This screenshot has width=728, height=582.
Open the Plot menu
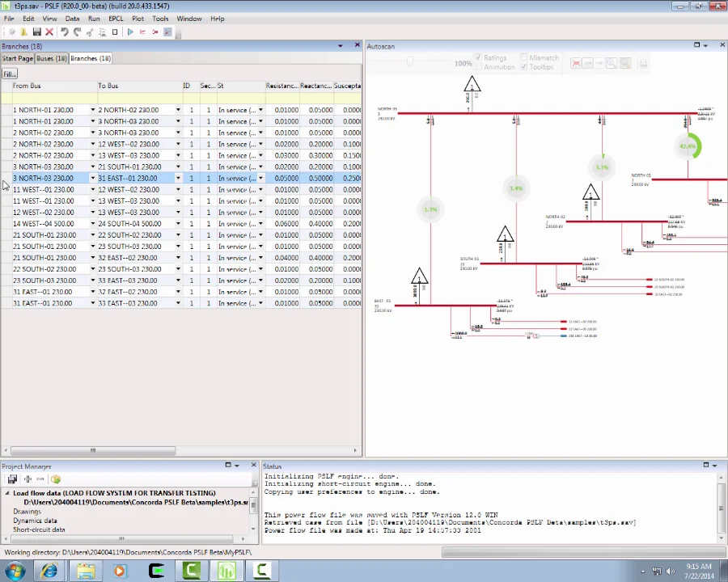(x=138, y=19)
